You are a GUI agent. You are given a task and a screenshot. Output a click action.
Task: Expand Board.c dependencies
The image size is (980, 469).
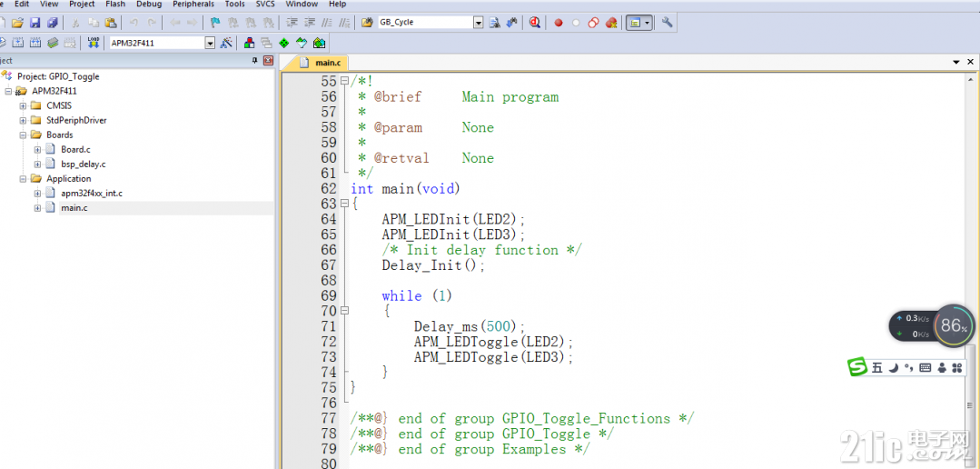click(37, 149)
